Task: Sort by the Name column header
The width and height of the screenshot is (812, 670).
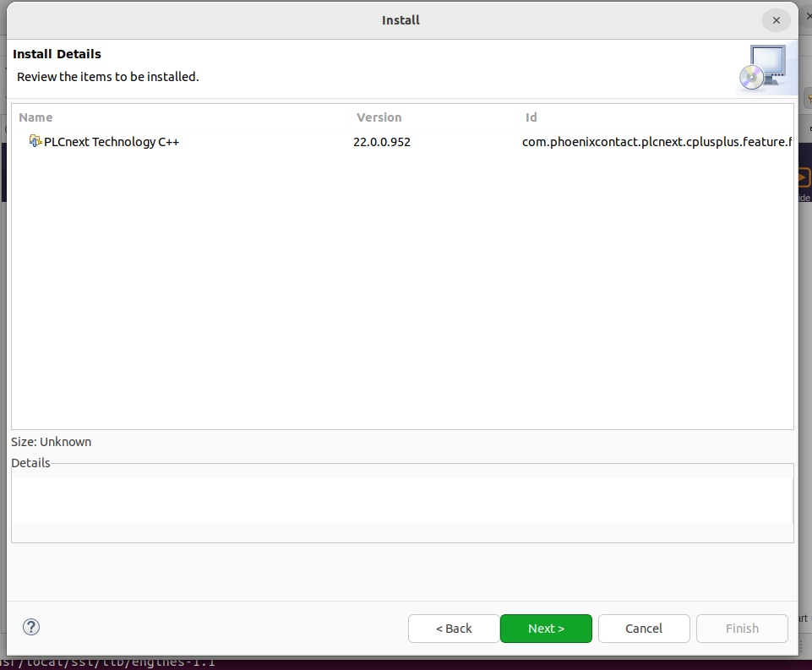Action: [x=182, y=117]
